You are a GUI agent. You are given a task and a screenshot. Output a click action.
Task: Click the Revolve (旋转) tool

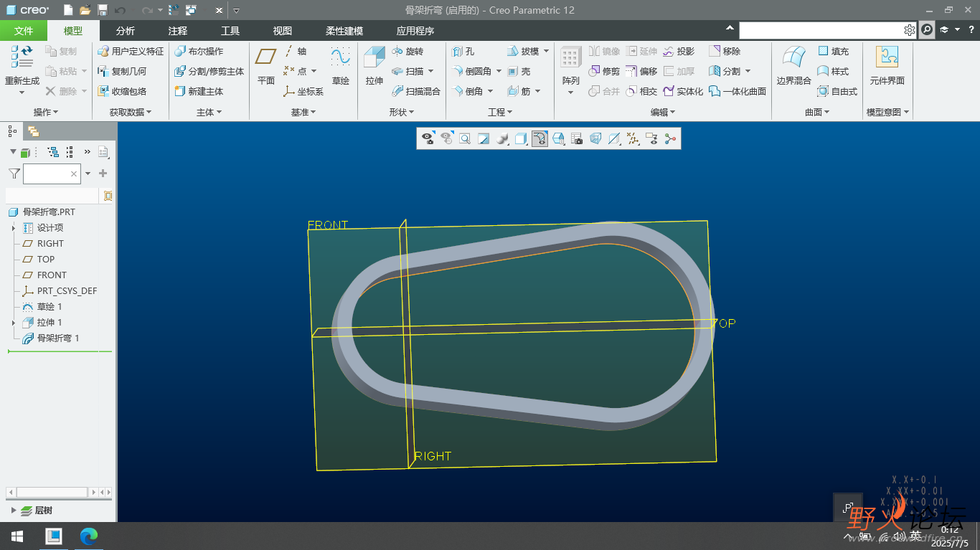click(407, 52)
